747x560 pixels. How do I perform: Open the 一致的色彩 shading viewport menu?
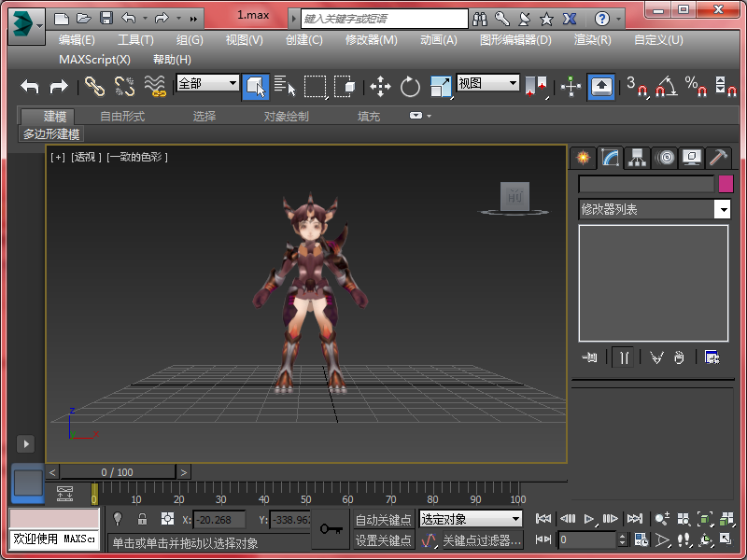(x=137, y=157)
